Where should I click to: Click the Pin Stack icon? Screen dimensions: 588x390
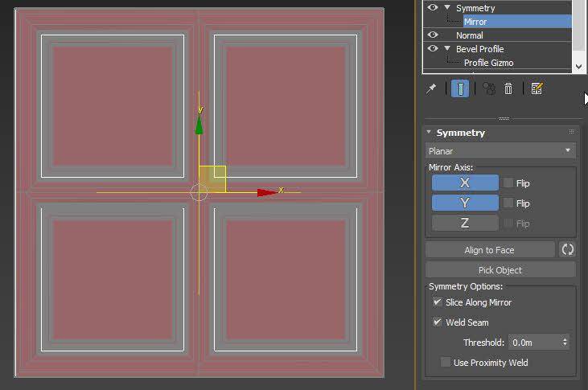click(x=432, y=88)
